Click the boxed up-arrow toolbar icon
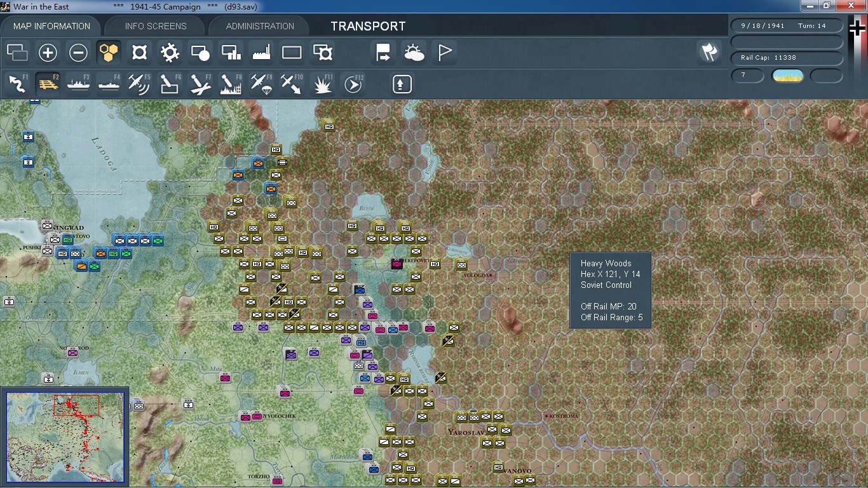 402,84
